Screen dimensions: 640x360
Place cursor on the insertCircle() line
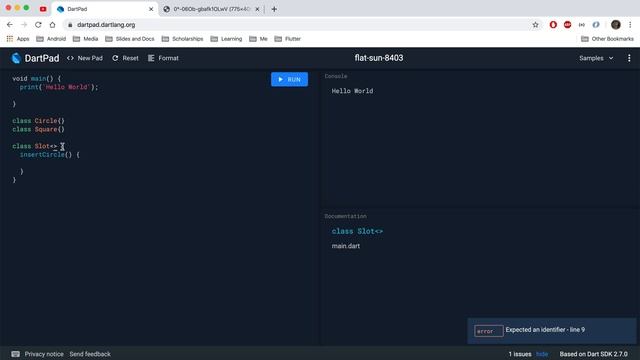(x=50, y=155)
